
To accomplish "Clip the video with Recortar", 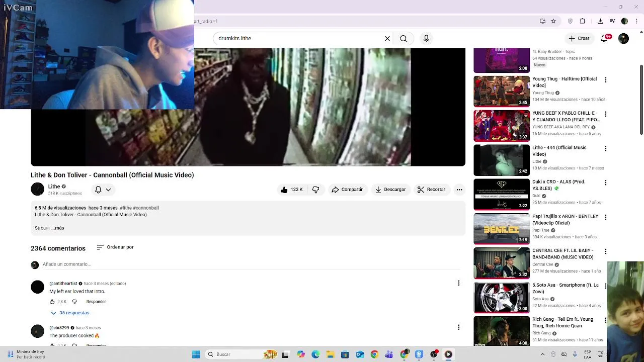I will (x=431, y=190).
